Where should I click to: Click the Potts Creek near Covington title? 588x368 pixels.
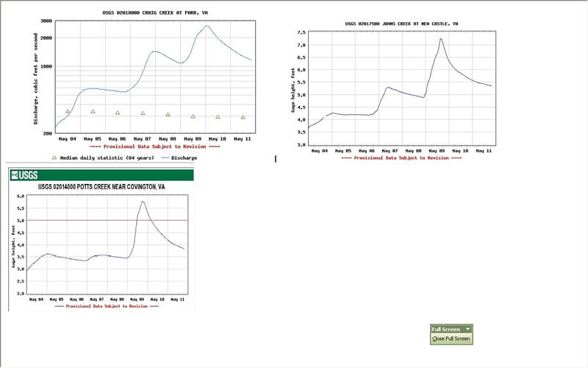(101, 187)
